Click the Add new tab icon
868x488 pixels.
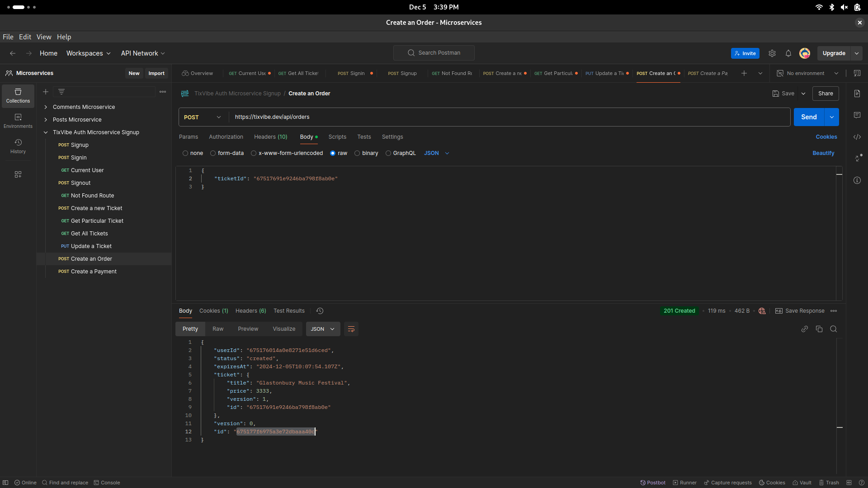coord(744,73)
